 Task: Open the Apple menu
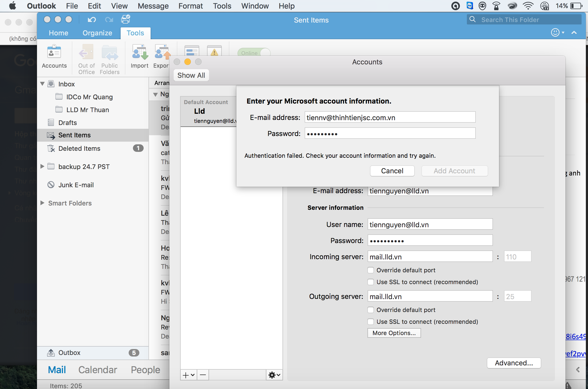(x=12, y=6)
